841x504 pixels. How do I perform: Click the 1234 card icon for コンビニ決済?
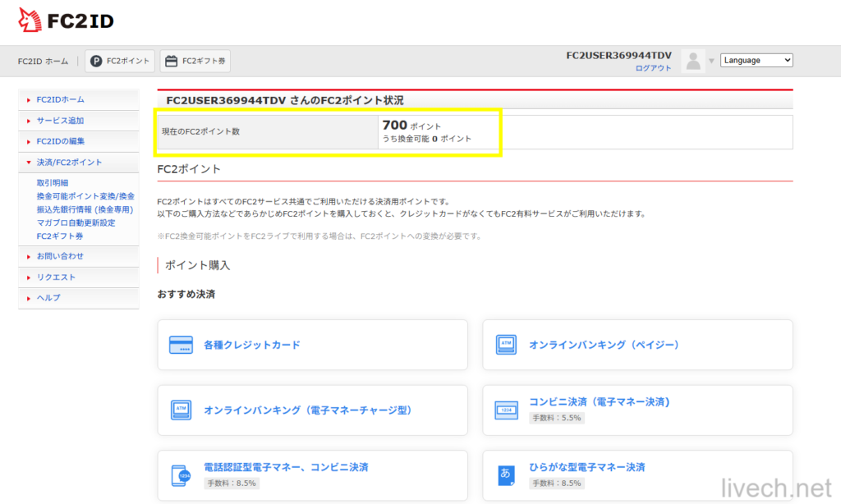click(x=506, y=410)
